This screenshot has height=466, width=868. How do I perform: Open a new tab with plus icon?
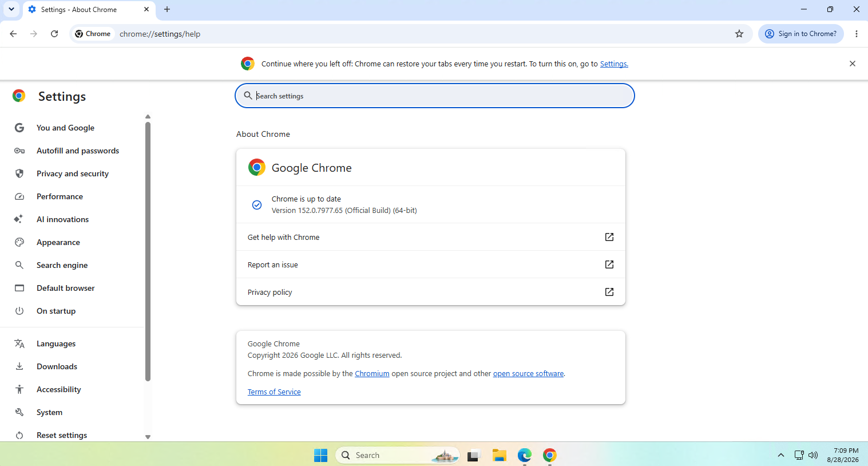pyautogui.click(x=167, y=9)
